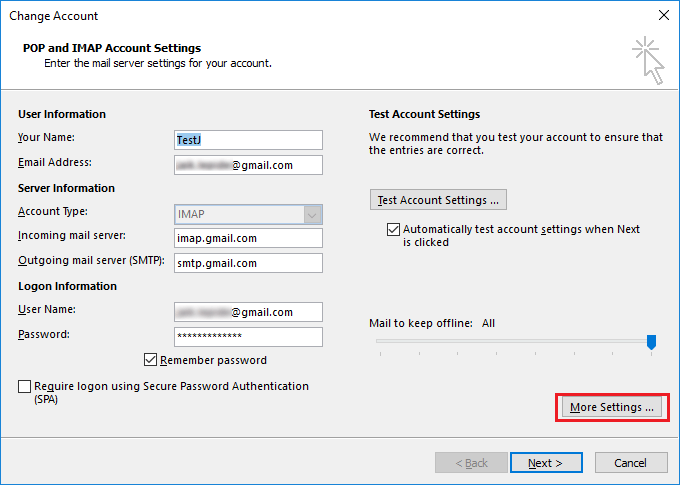Select the Incoming mail server field
Screen dimensions: 680x485
[x=248, y=238]
